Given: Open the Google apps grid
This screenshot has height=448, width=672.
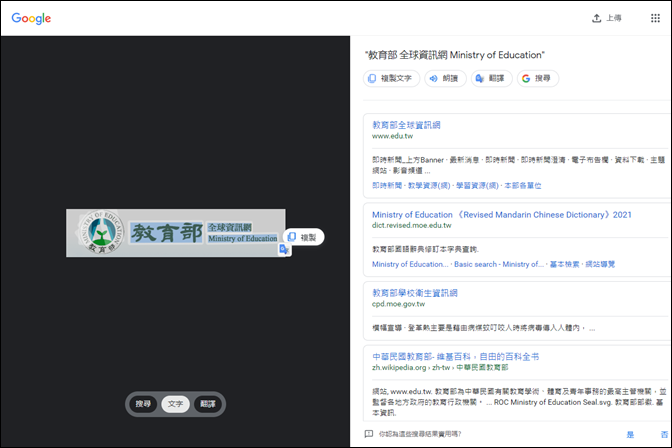Looking at the screenshot, I should click(x=655, y=18).
